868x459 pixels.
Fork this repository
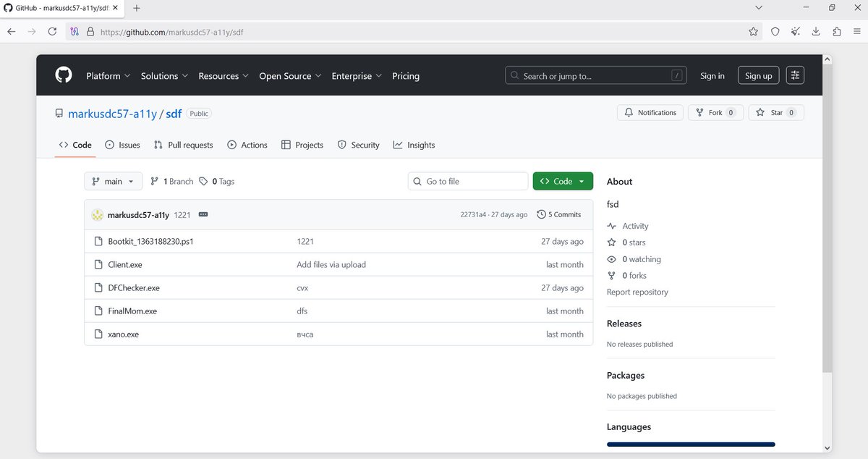(x=716, y=113)
